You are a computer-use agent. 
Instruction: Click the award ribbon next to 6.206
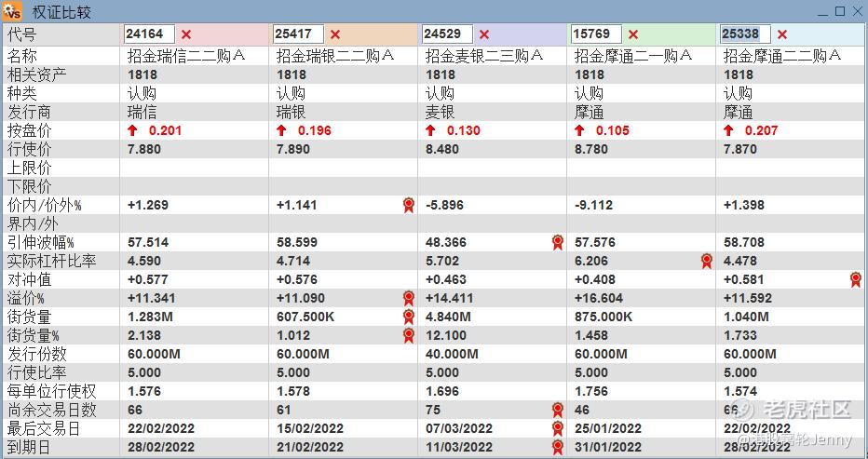(x=706, y=262)
